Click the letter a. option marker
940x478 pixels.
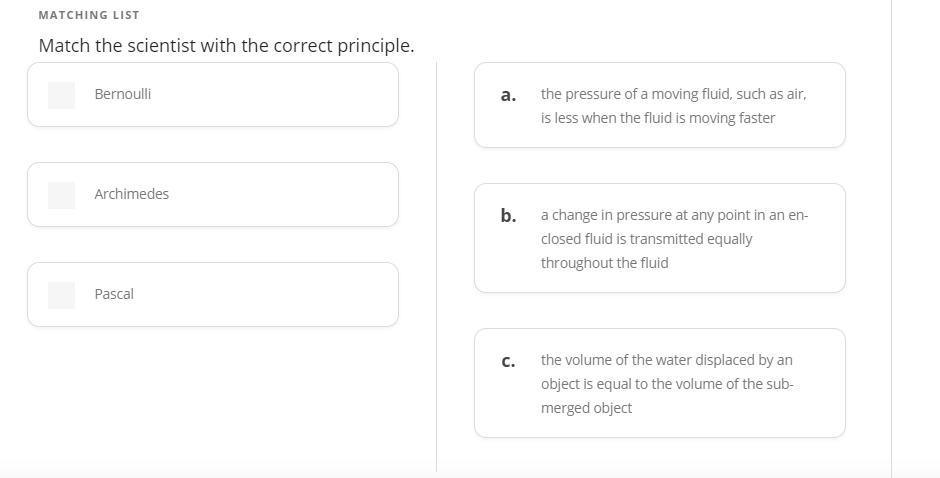click(x=508, y=95)
